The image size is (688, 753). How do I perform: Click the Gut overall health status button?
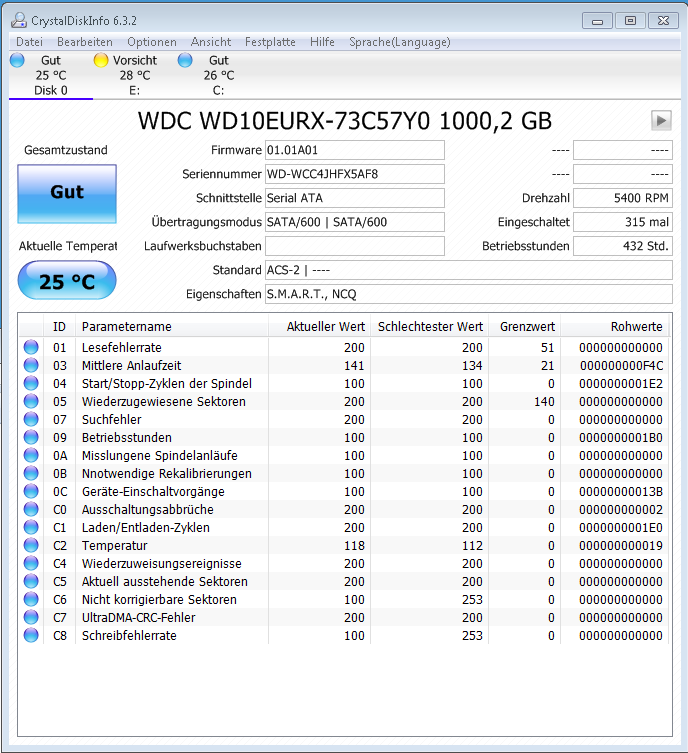point(67,194)
